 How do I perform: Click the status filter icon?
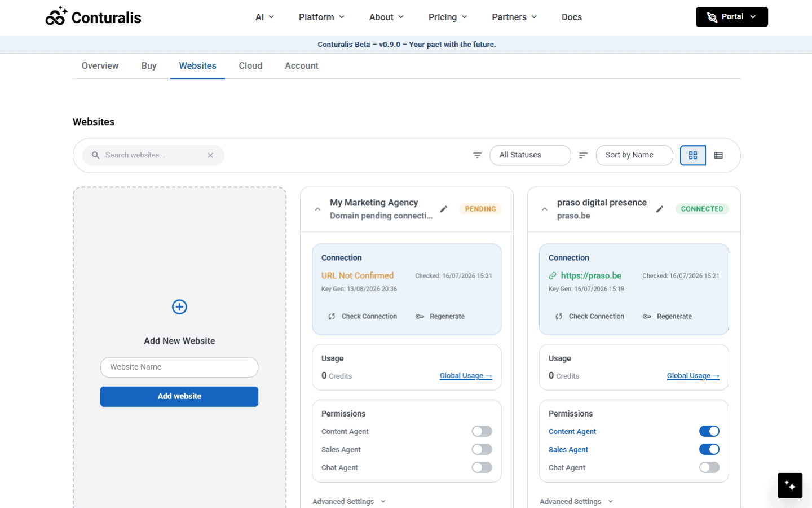(477, 155)
